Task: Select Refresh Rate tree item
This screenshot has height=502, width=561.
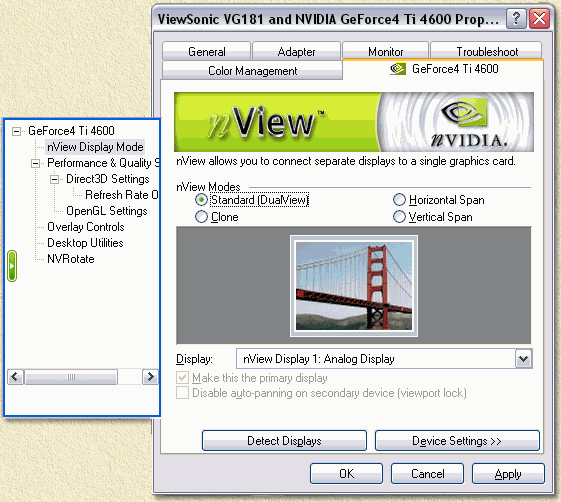Action: (122, 195)
